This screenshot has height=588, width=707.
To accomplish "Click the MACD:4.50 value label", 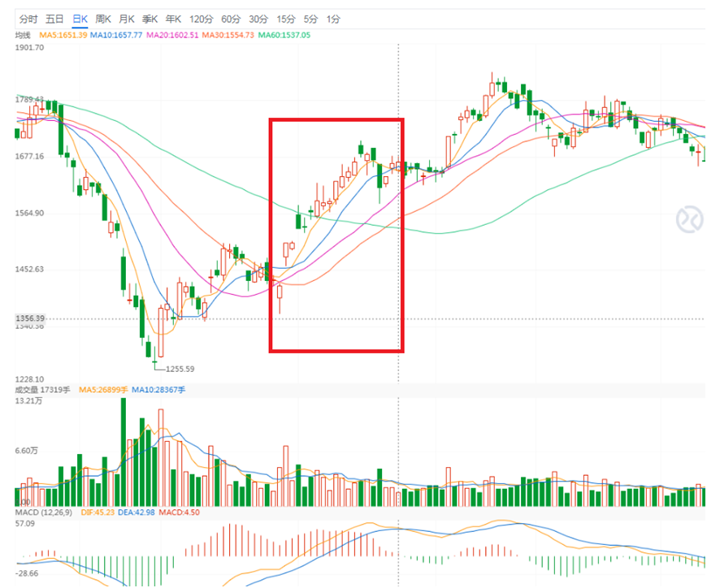I will (179, 512).
